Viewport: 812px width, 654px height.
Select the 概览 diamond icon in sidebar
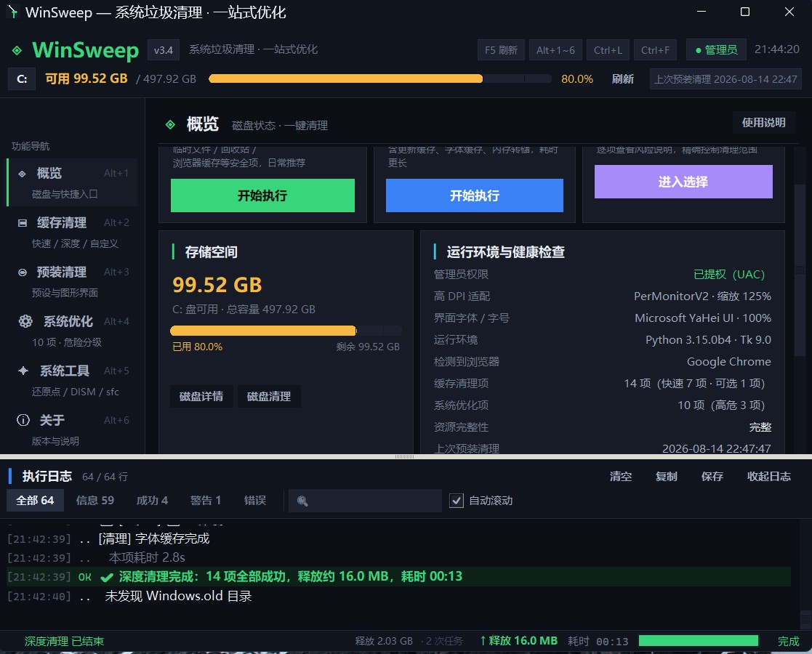tap(23, 174)
